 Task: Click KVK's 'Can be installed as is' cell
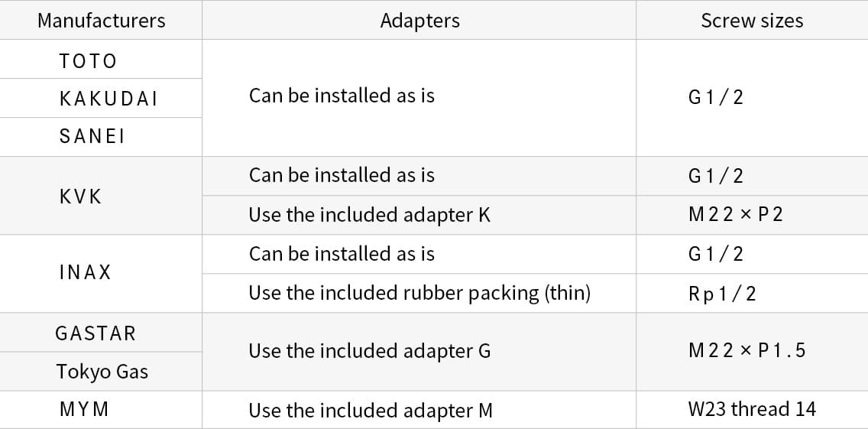[x=419, y=176]
